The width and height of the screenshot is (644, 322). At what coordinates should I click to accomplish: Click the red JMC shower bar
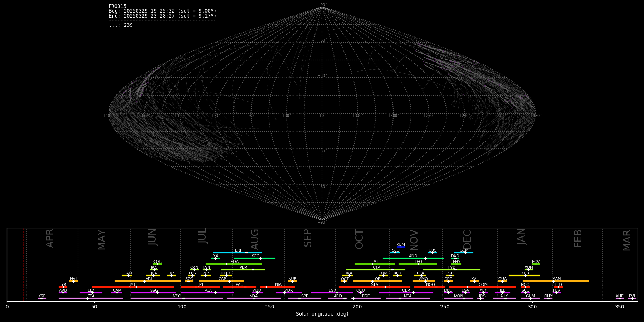coord(133,287)
